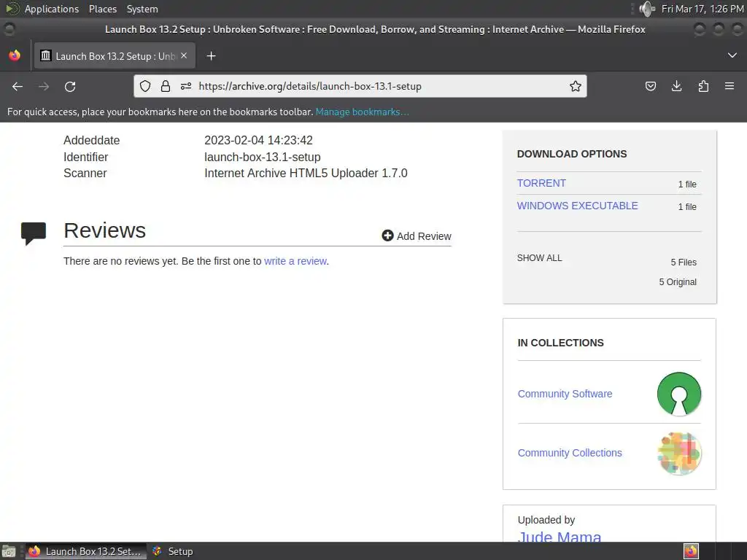Image resolution: width=747 pixels, height=560 pixels.
Task: Click the Community Collections colorful thumbnail
Action: click(679, 453)
